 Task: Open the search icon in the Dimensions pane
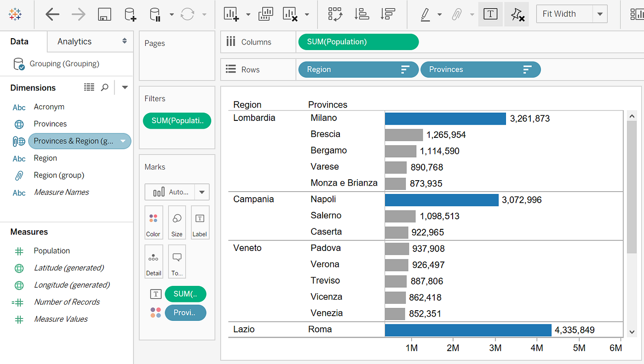click(104, 87)
